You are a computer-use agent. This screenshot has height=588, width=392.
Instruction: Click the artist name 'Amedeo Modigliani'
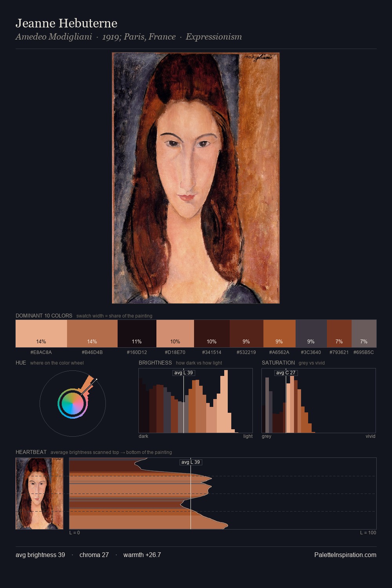(54, 37)
